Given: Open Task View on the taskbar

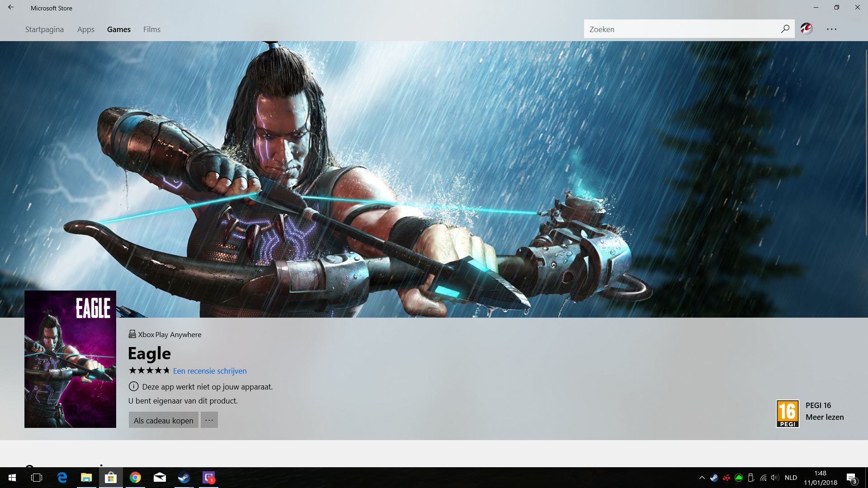Looking at the screenshot, I should click(x=37, y=478).
